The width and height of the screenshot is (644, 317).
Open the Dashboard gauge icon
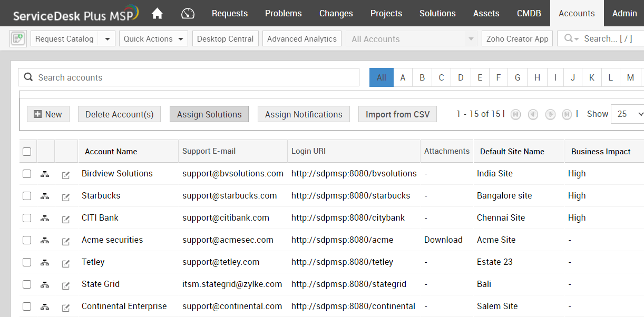(188, 14)
